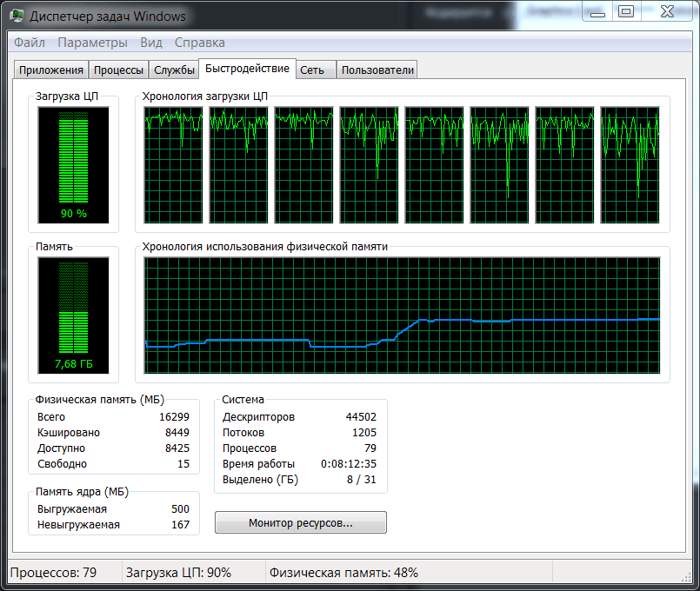Open the Вид menu
Image resolution: width=700 pixels, height=591 pixels.
[151, 43]
